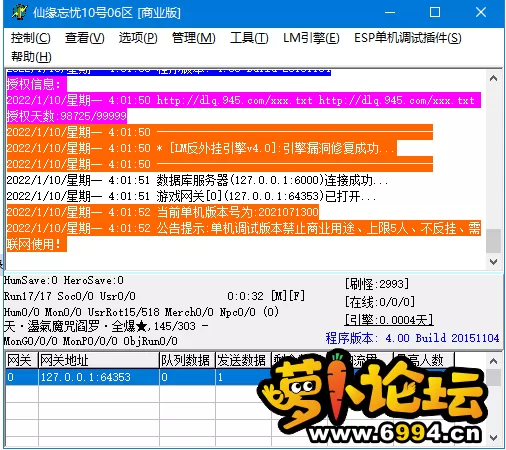Click the MonG0/0/0 MonP0/0/0 status line

(91, 341)
